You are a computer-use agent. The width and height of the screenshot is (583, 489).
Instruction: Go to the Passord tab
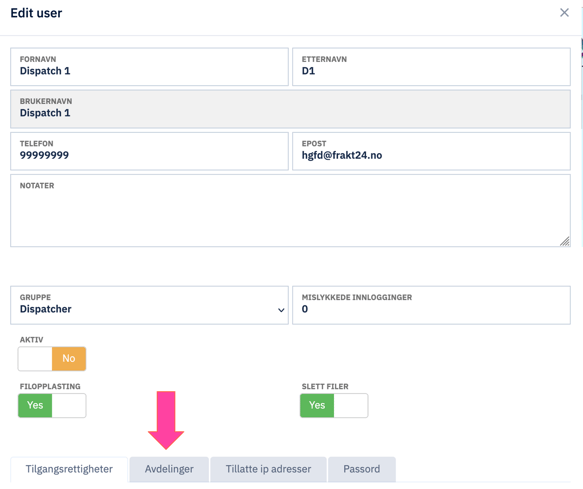click(362, 469)
